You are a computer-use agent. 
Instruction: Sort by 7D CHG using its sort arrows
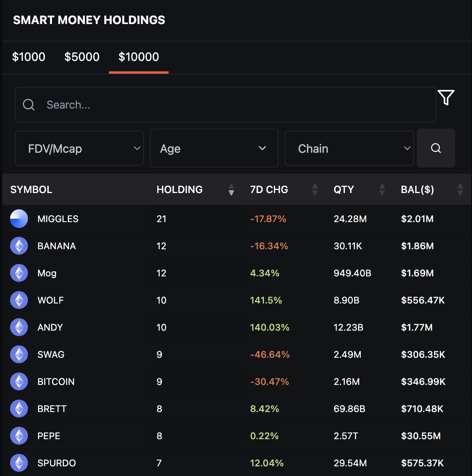point(315,190)
